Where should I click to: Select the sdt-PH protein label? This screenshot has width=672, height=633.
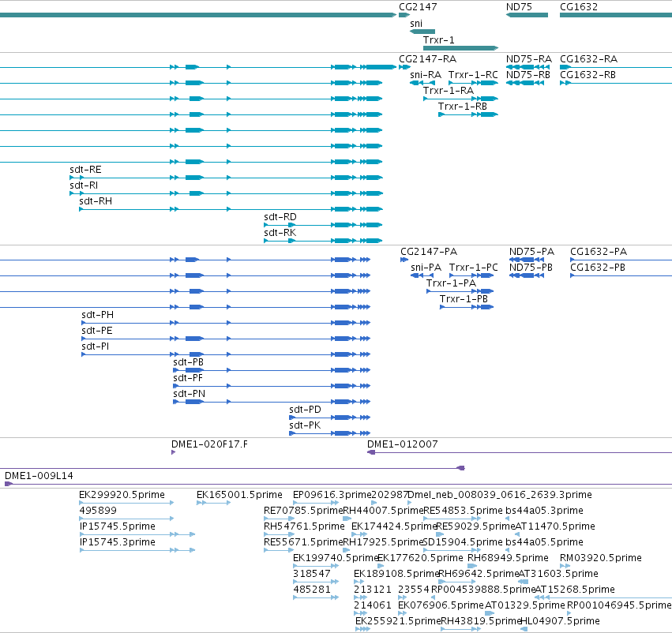pos(98,315)
